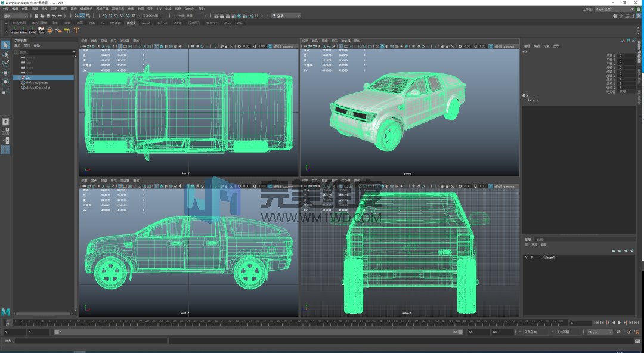Toggle the loop playback button
The width and height of the screenshot is (644, 353).
(618, 332)
